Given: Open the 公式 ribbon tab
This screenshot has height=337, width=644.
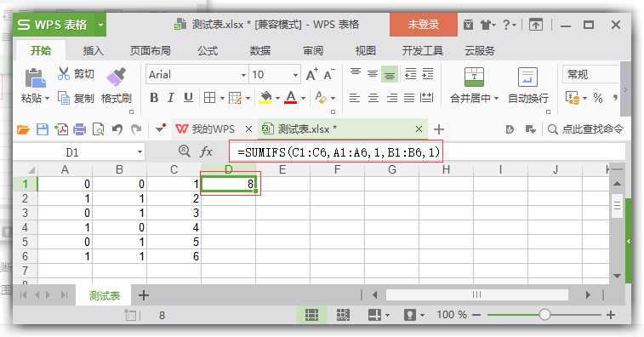Looking at the screenshot, I should [x=208, y=50].
